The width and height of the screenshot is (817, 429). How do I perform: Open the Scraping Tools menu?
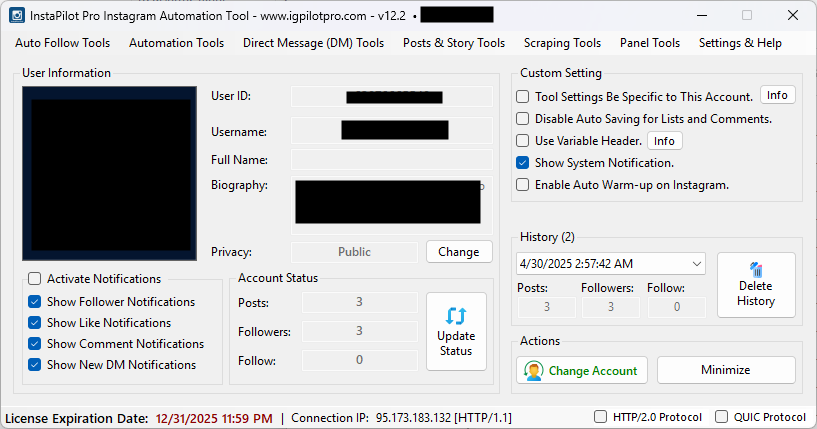[562, 43]
